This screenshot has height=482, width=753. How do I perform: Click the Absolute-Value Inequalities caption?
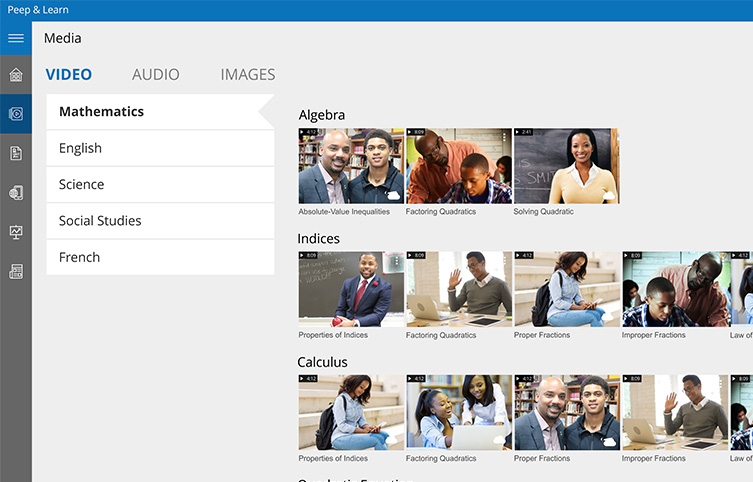(344, 212)
